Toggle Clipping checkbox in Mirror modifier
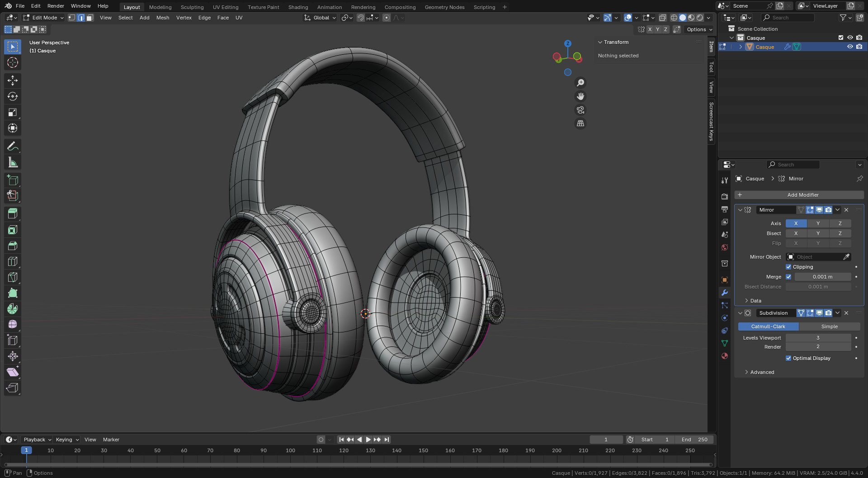868x478 pixels. click(788, 267)
